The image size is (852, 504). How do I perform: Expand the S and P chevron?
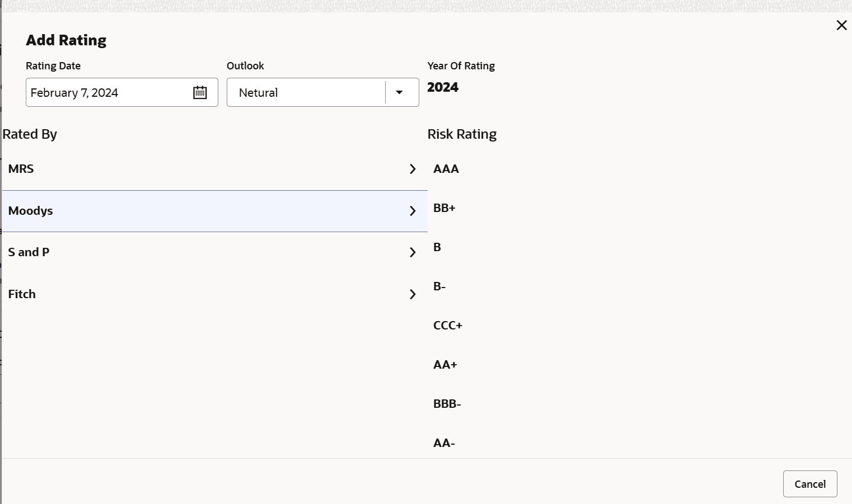point(413,252)
